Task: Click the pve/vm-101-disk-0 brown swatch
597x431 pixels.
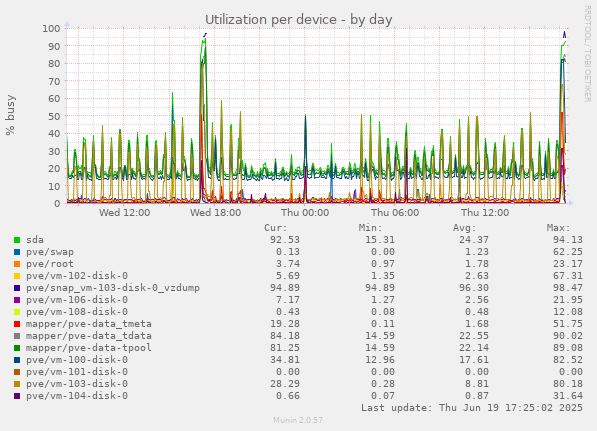Action: 17,372
